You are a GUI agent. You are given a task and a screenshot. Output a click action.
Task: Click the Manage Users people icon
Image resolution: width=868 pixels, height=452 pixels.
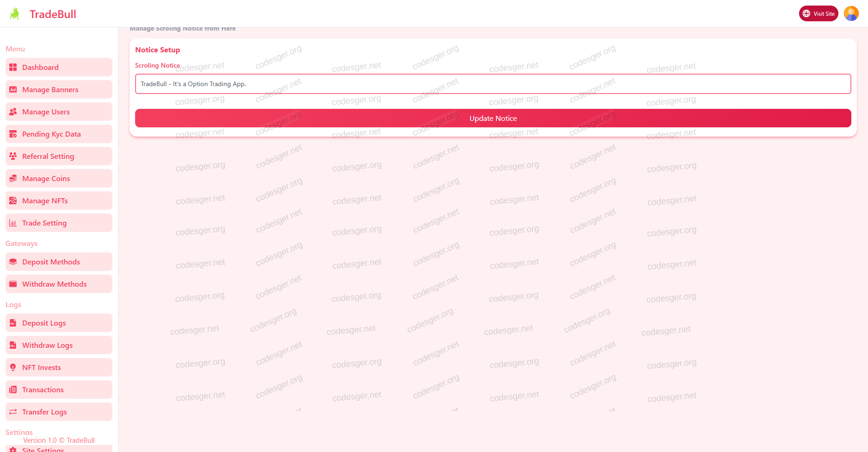coord(13,112)
